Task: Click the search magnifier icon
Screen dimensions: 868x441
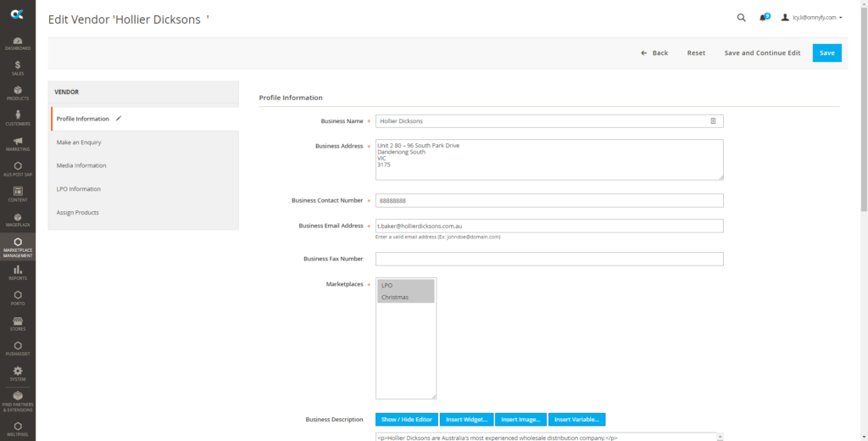Action: [741, 17]
